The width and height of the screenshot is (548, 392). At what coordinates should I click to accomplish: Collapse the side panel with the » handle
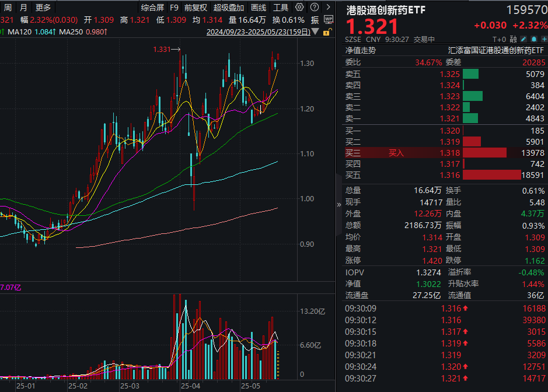coord(339,204)
